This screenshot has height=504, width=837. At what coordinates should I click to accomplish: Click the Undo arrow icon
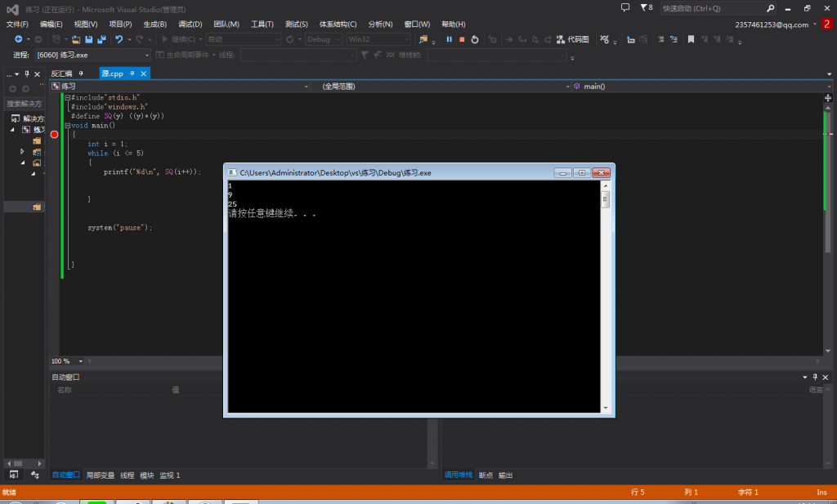click(x=119, y=39)
